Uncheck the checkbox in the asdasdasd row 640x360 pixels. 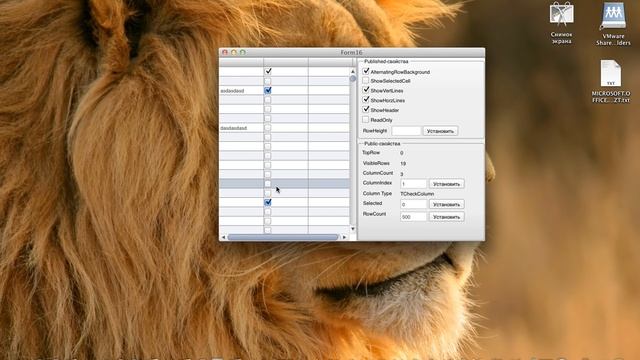click(268, 90)
